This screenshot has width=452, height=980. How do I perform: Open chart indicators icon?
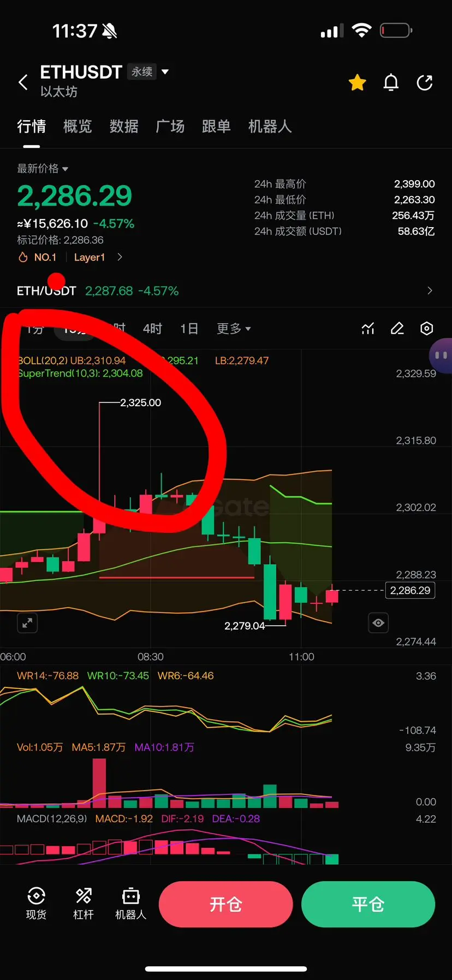pos(368,328)
